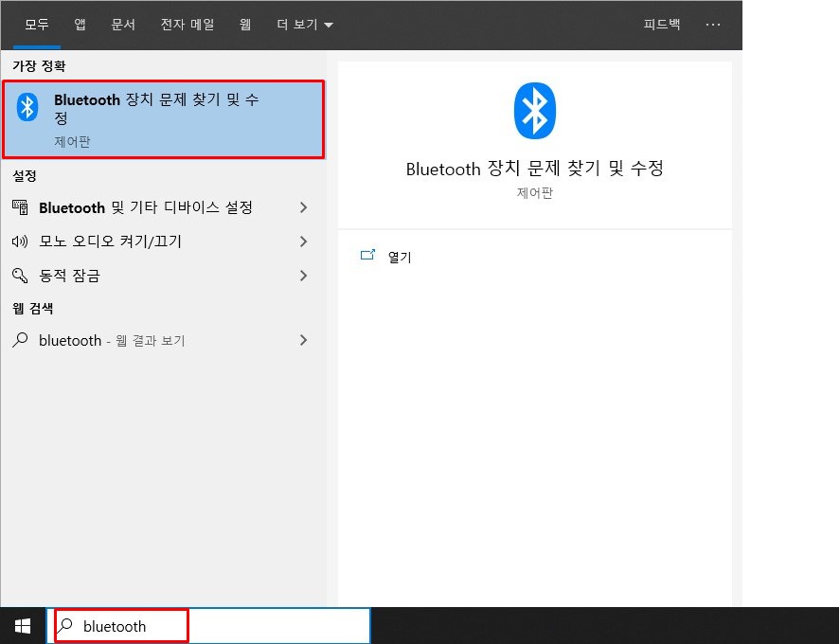
Task: Select the 모두 tab
Action: pos(36,25)
